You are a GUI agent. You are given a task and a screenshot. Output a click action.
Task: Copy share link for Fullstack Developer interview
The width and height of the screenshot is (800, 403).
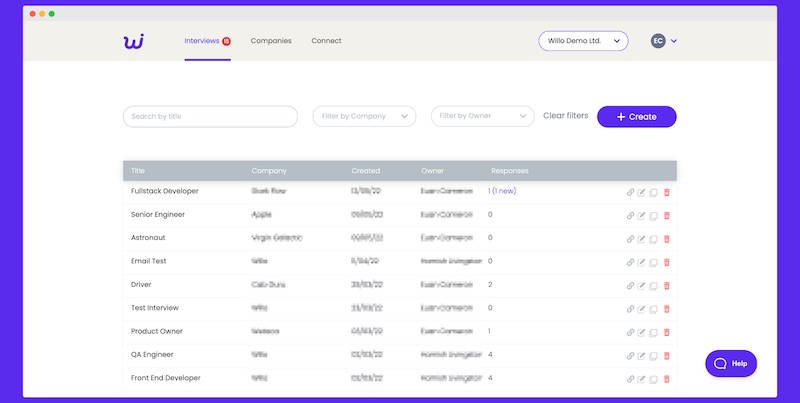(x=630, y=192)
